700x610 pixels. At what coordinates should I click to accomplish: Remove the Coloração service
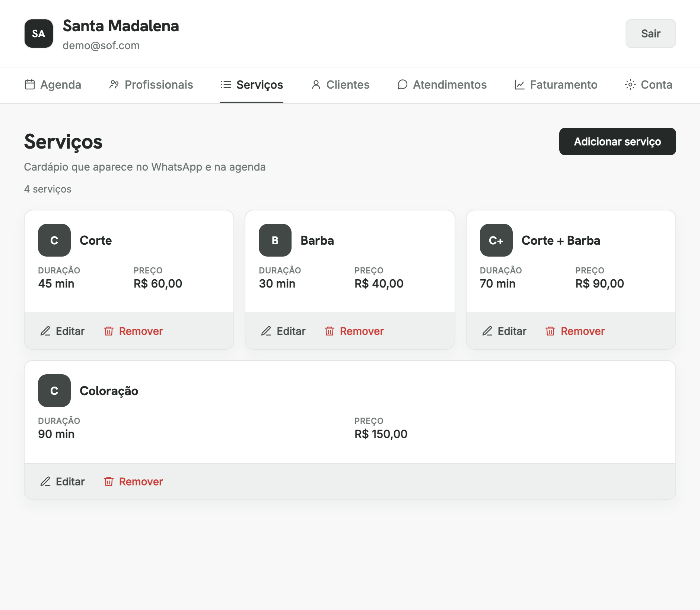point(133,482)
